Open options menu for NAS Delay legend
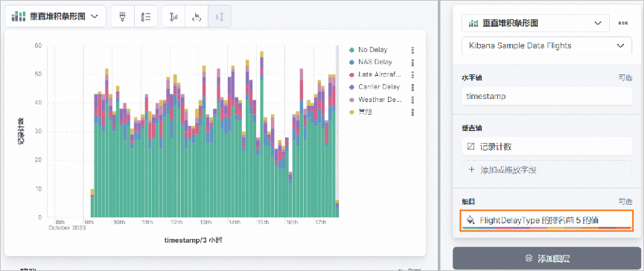This screenshot has height=271, width=644. tap(412, 62)
